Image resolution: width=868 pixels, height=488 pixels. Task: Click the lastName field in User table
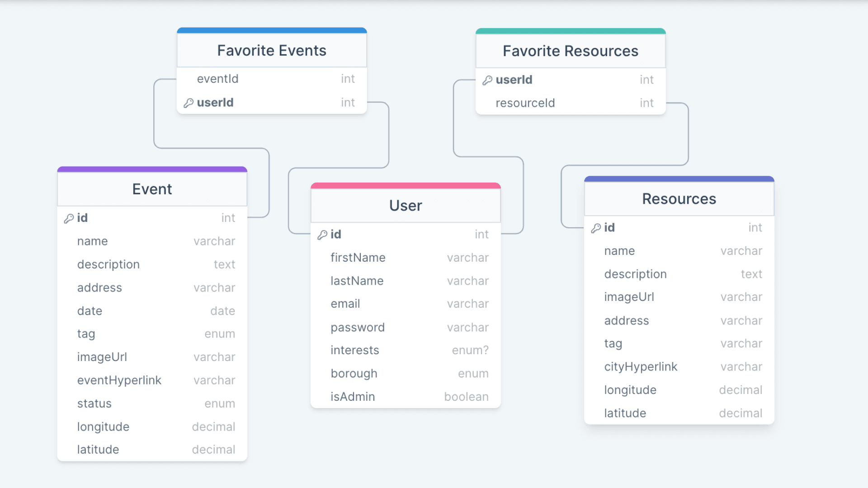[x=406, y=281]
